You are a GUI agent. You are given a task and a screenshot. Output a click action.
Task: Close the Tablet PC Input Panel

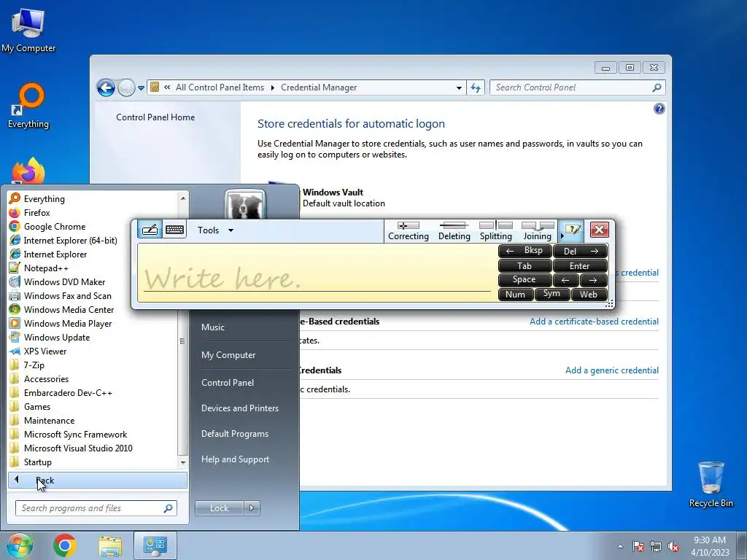[600, 230]
